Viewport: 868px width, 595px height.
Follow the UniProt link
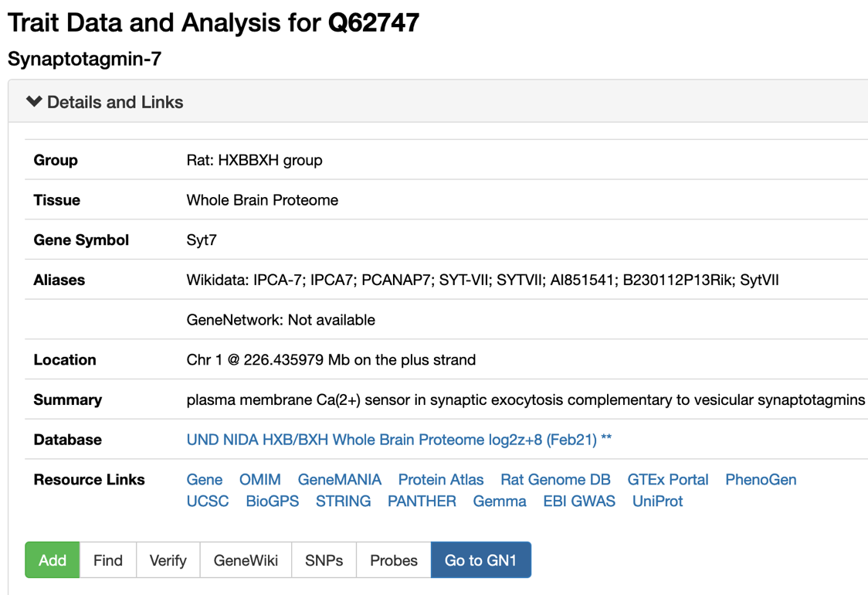[657, 501]
